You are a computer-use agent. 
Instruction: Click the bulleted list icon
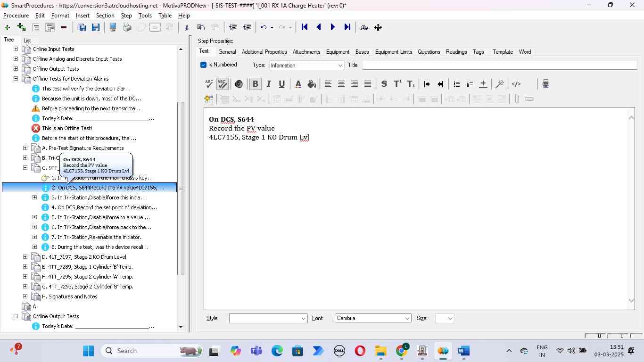pyautogui.click(x=456, y=84)
